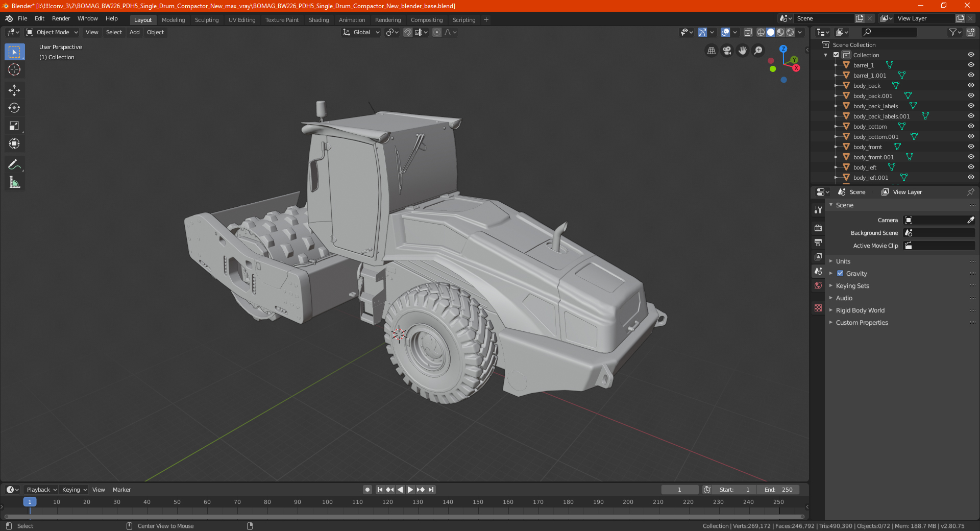Switch to the UV Editing workspace tab
Viewport: 980px width, 531px height.
242,20
